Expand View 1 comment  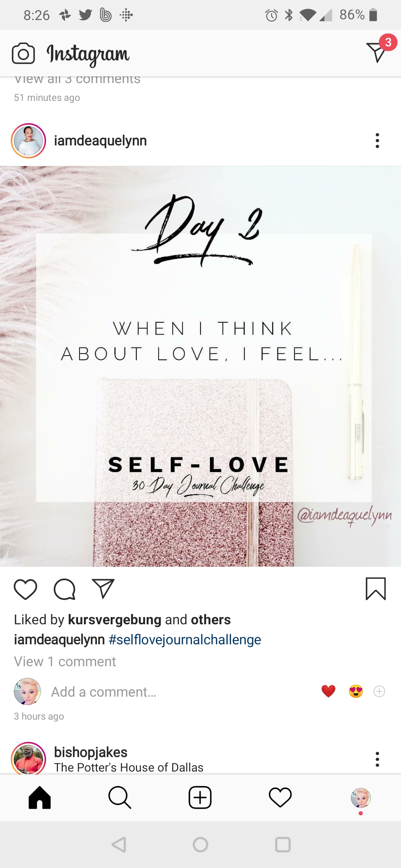(65, 662)
